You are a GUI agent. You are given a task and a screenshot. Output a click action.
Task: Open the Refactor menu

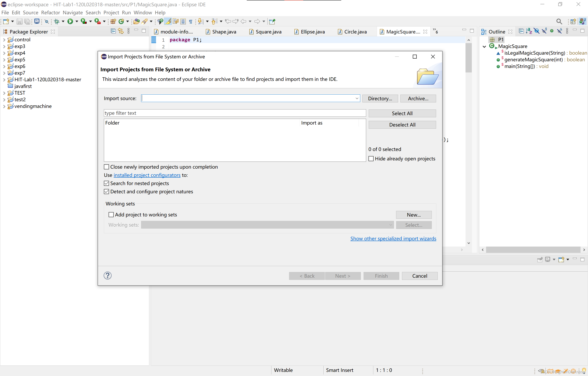pos(50,13)
